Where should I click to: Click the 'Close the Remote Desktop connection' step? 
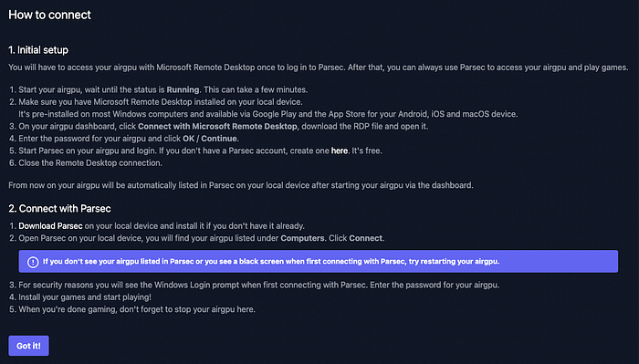click(90, 163)
